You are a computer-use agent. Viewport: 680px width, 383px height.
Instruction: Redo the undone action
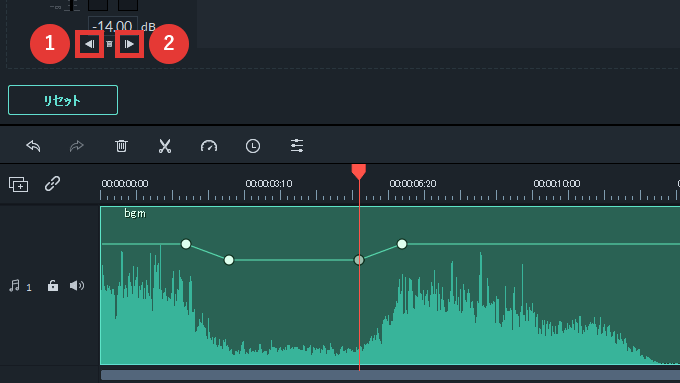[x=77, y=146]
